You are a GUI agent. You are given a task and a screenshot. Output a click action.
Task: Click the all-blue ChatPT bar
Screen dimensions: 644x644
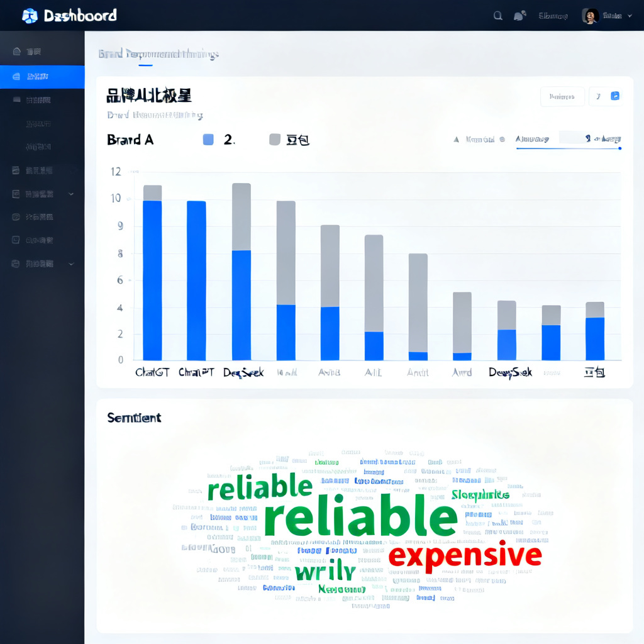(x=196, y=280)
